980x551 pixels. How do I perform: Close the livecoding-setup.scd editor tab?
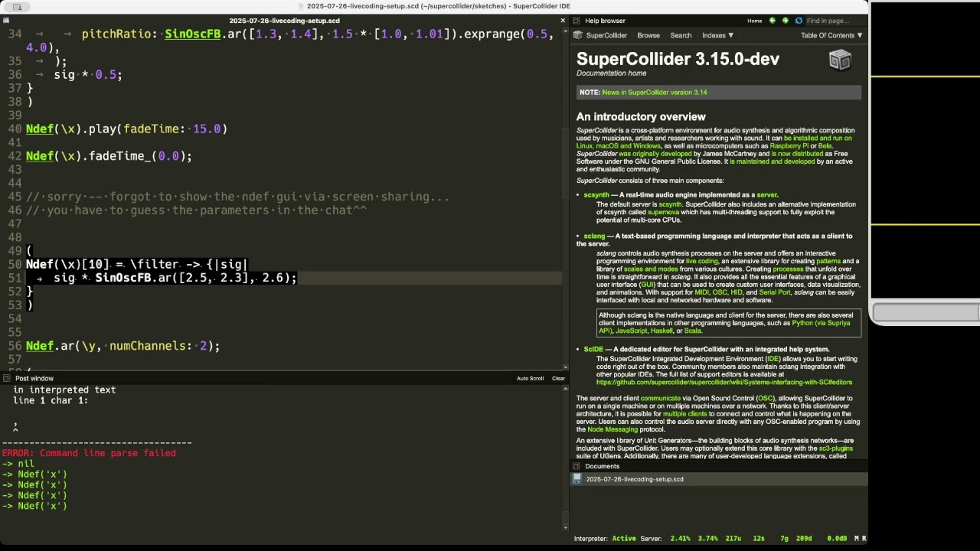[563, 21]
